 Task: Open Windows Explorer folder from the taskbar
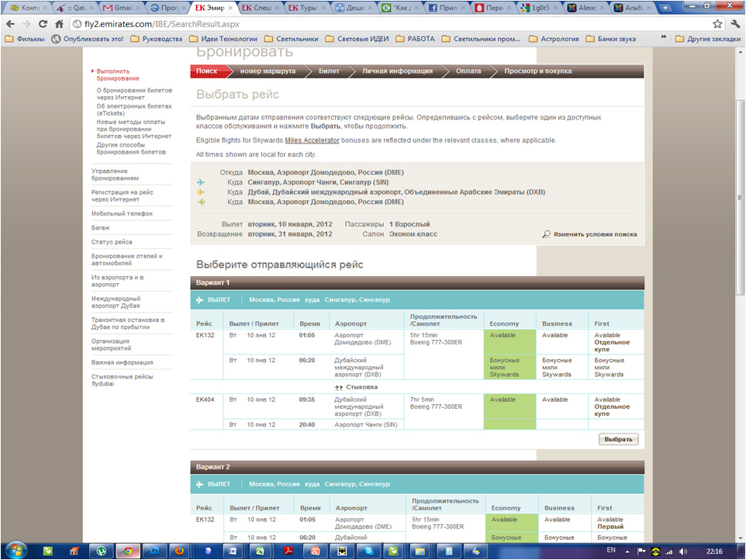420,551
